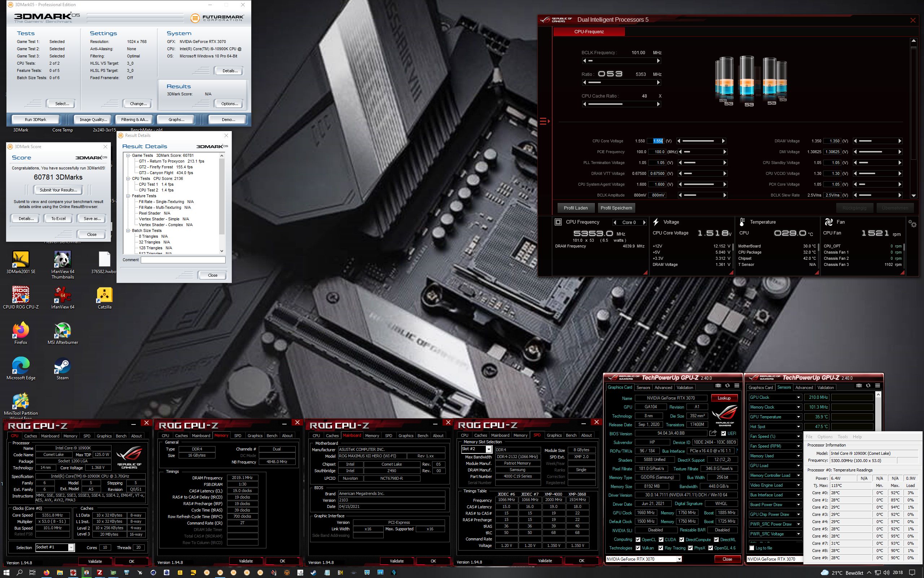
Task: Click the Run 3DMark button
Action: tap(35, 120)
